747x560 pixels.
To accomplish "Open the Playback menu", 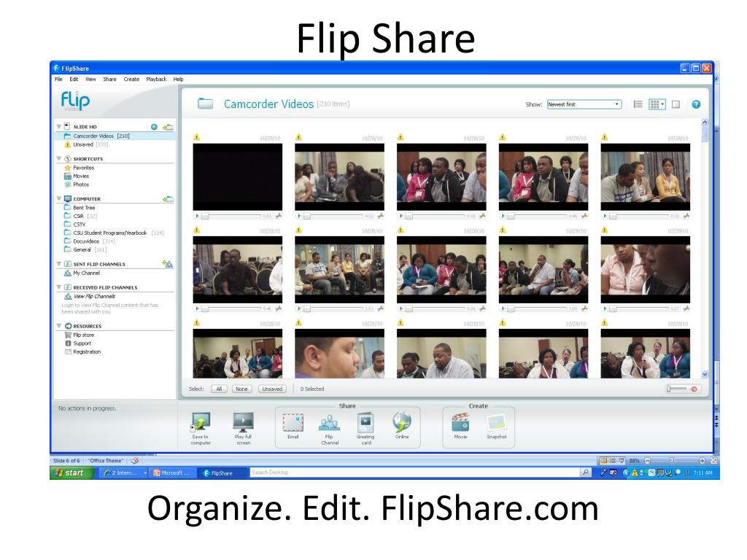I will 156,79.
